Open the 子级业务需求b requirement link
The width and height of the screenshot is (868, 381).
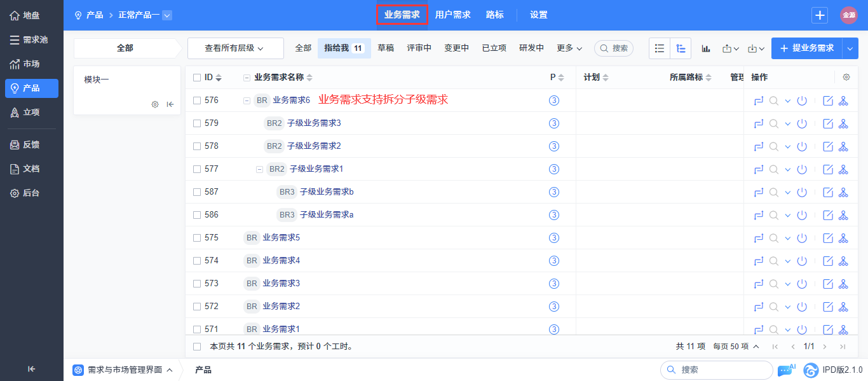tap(327, 192)
